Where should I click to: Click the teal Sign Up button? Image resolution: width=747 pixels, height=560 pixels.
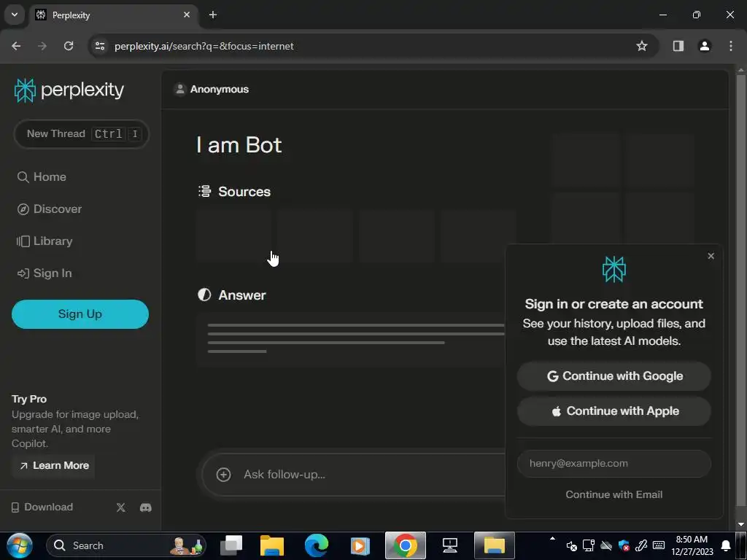click(x=80, y=314)
